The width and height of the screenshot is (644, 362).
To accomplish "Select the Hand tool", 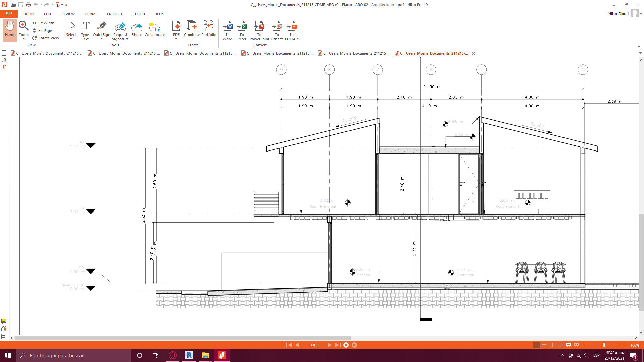I will tap(10, 30).
